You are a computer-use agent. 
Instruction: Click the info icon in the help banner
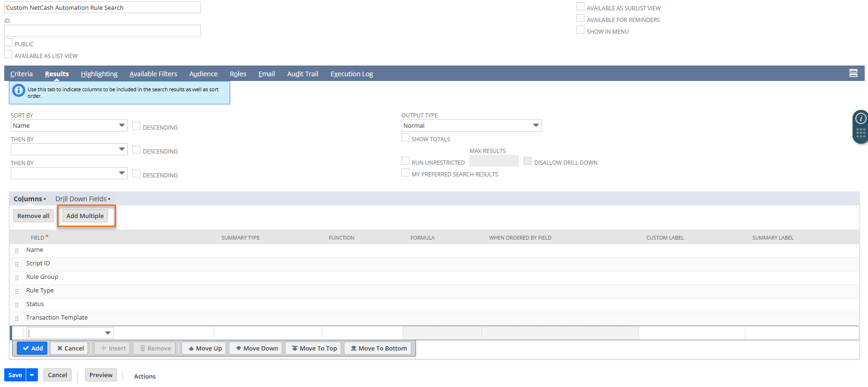coord(18,90)
